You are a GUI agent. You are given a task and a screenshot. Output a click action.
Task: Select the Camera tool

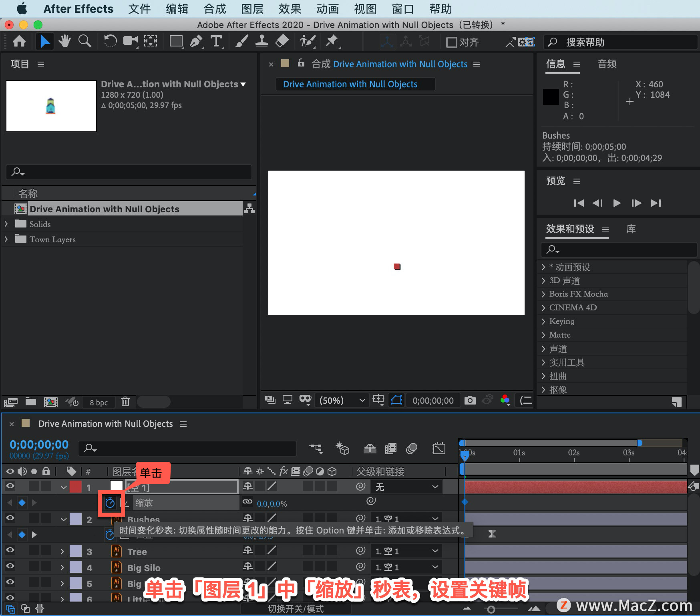[130, 41]
